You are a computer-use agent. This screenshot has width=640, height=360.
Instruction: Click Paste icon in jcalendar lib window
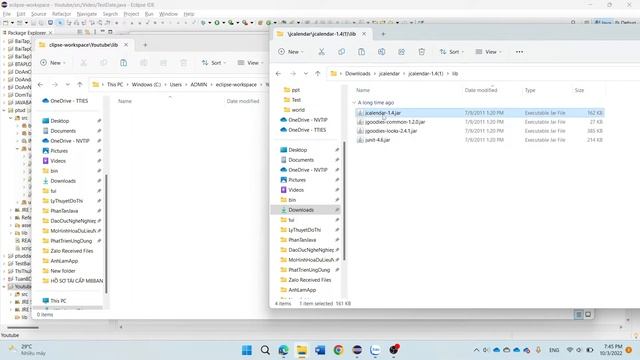click(x=361, y=52)
